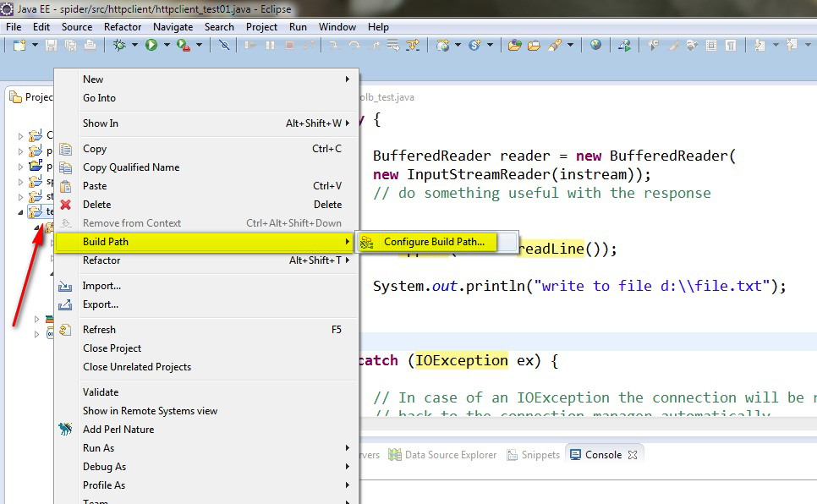This screenshot has width=817, height=504.
Task: Click the Print toolbar icon
Action: pyautogui.click(x=90, y=46)
